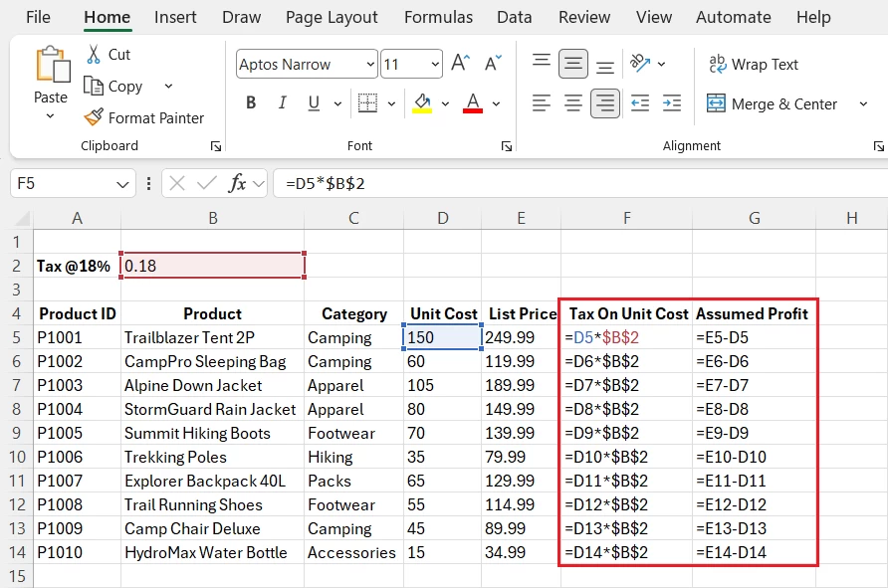Select Top Align icon
888x588 pixels.
point(542,63)
